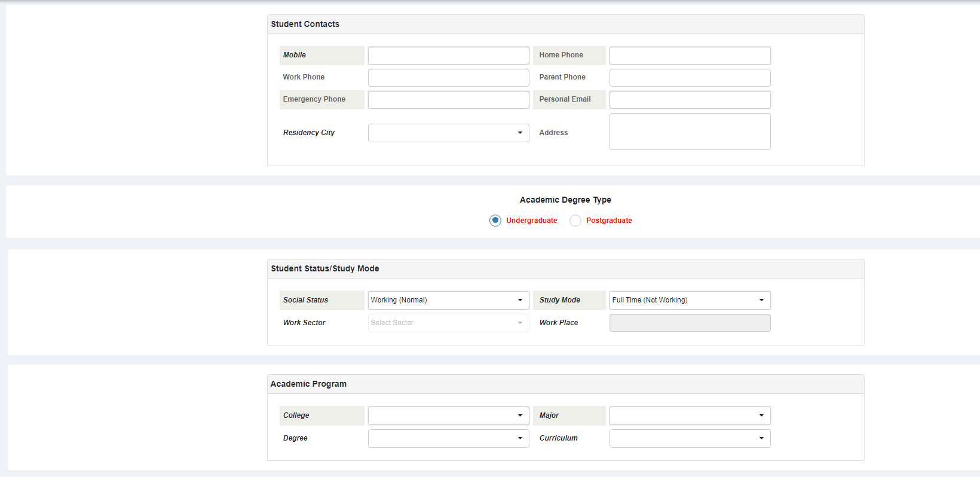Click the Undergraduate label text
980x477 pixels.
[532, 221]
